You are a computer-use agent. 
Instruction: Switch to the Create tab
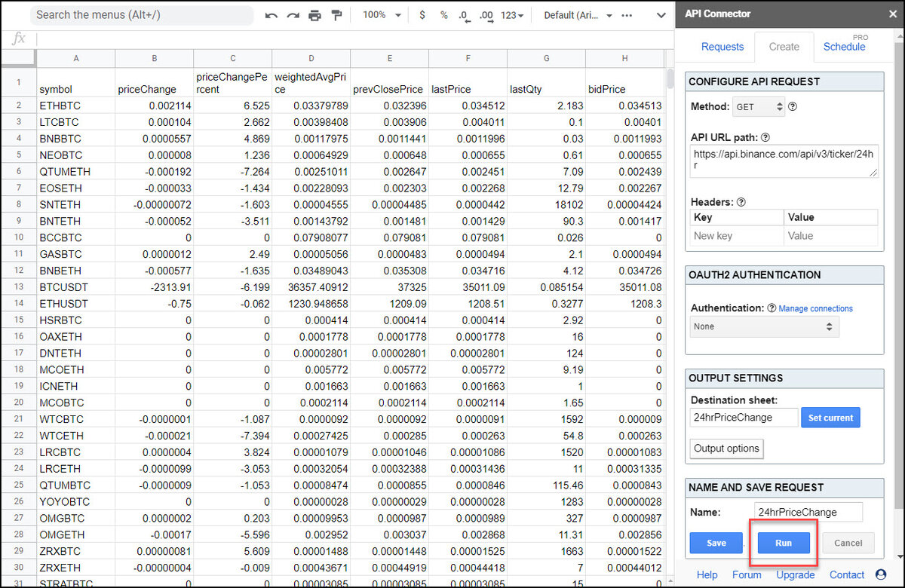(784, 47)
